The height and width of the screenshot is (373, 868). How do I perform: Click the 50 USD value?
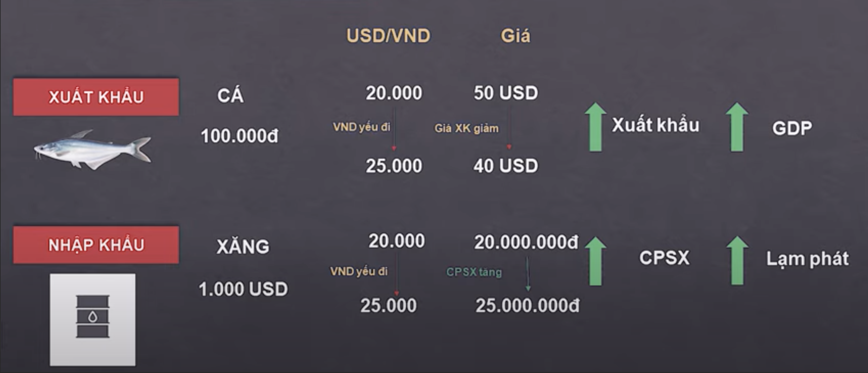click(506, 93)
